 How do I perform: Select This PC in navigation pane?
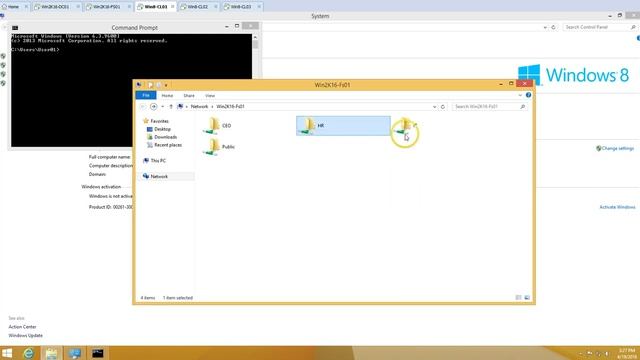click(x=154, y=161)
